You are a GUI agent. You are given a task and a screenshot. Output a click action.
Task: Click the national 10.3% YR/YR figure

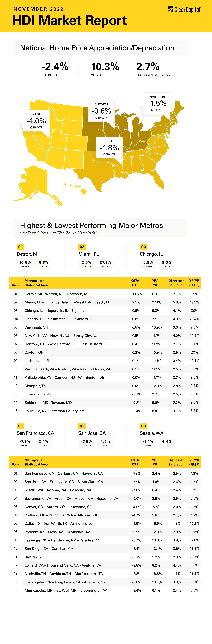tap(105, 67)
